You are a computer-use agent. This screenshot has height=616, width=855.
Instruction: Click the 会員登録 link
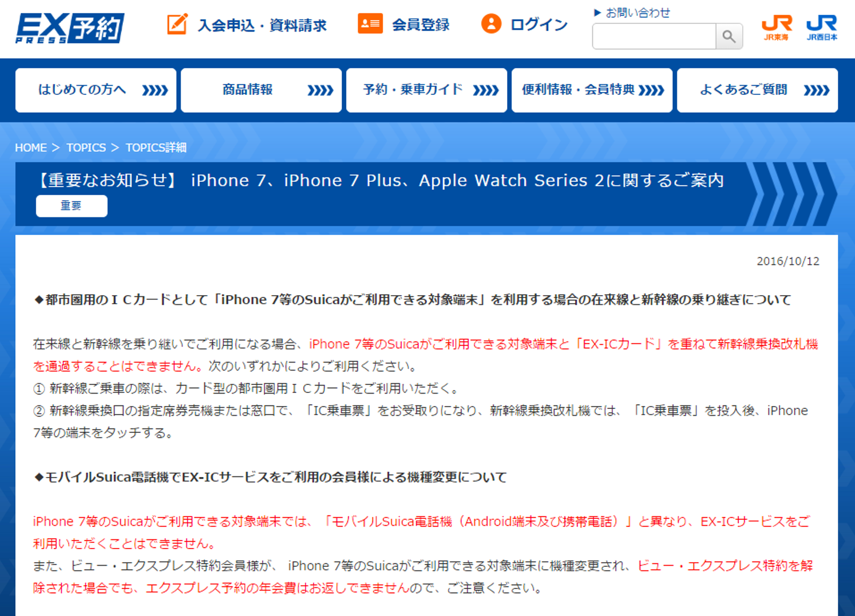tap(421, 25)
